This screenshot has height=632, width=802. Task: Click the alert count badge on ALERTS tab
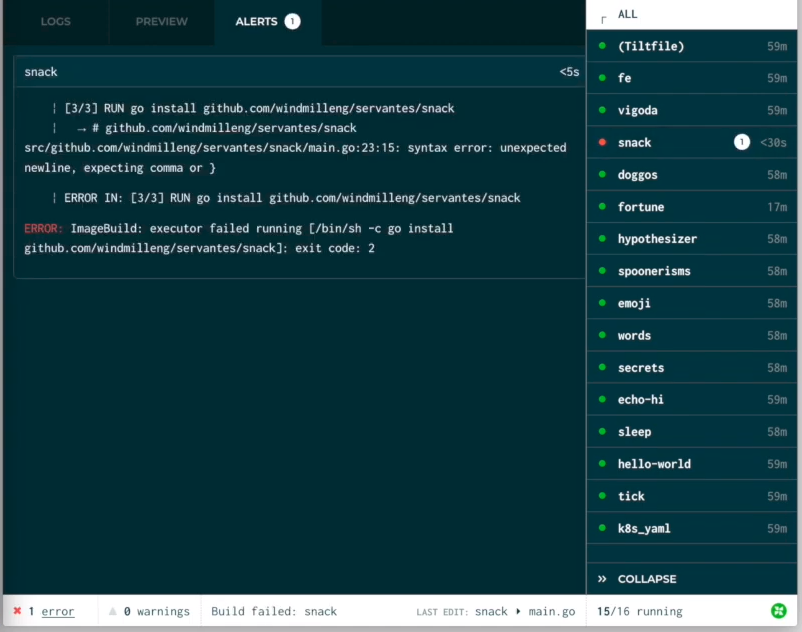[x=292, y=21]
